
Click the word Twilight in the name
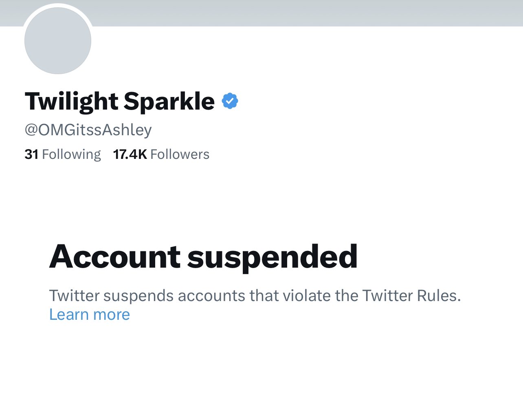pyautogui.click(x=72, y=102)
